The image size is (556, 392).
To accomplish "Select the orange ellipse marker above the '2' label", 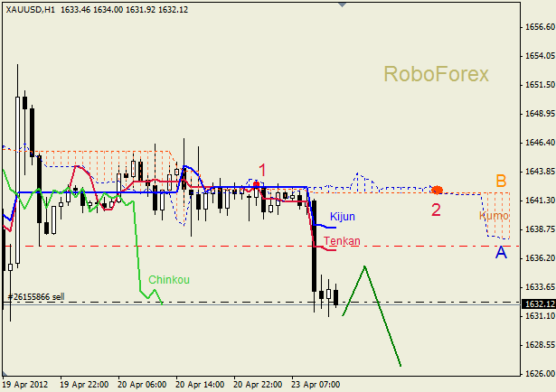I will [438, 191].
